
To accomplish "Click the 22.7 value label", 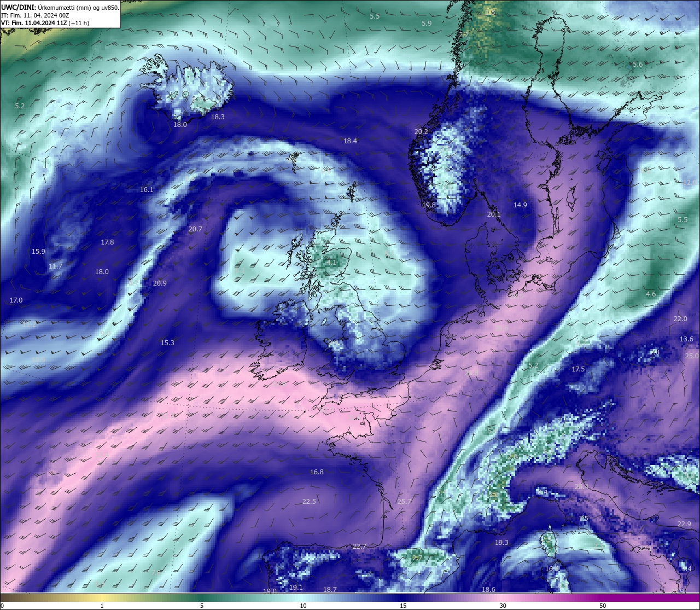I will (359, 547).
